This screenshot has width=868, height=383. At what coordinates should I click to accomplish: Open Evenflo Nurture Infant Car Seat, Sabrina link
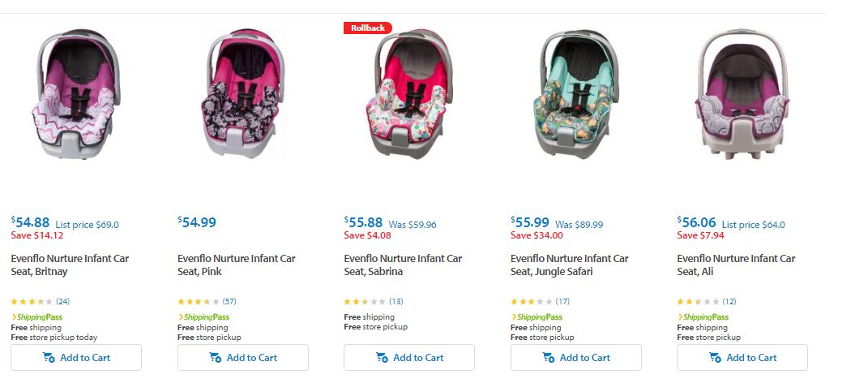(403, 265)
